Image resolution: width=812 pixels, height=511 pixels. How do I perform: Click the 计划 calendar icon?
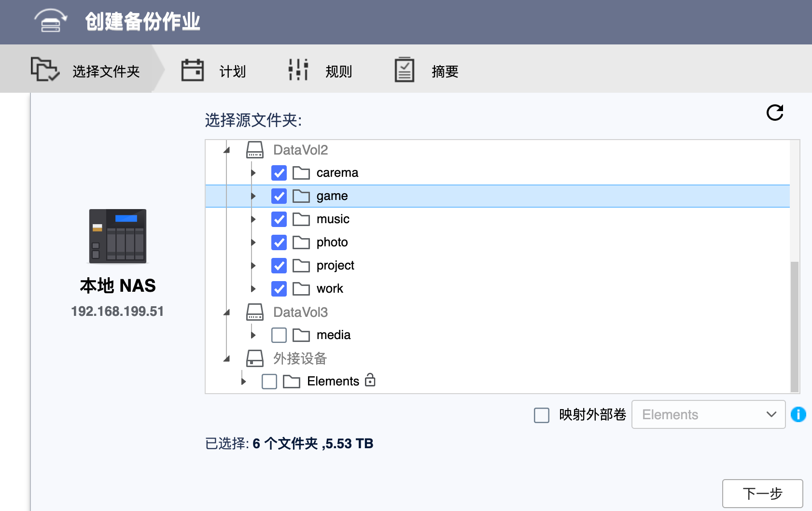point(193,69)
